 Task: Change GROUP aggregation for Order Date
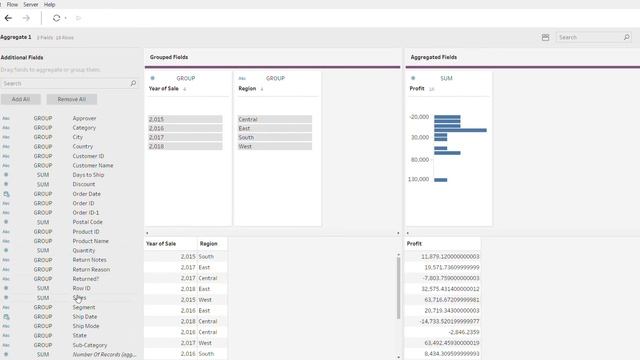tap(43, 194)
